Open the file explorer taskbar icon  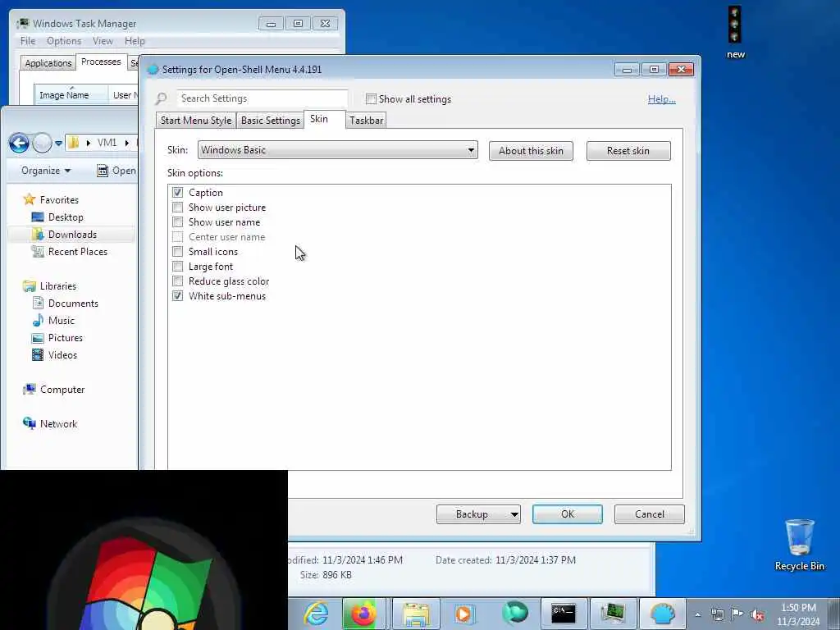coord(416,614)
